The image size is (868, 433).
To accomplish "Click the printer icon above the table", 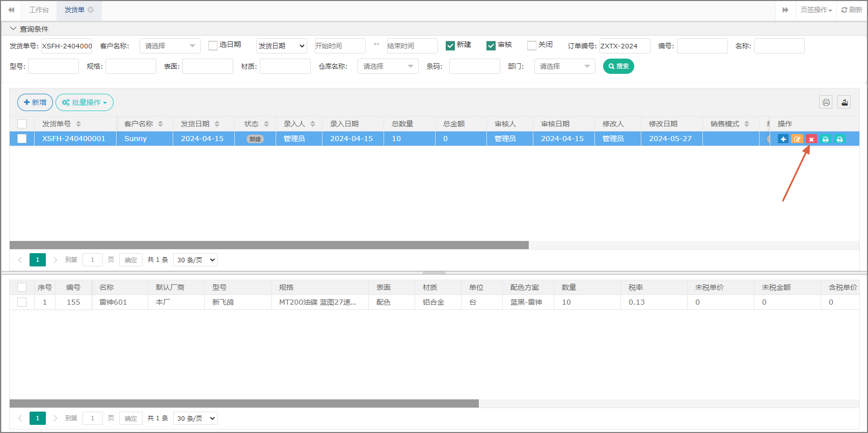I will click(x=826, y=102).
